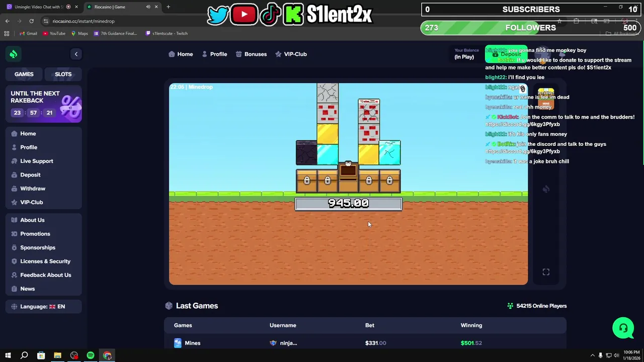Click the site info icon in address bar
This screenshot has width=644, height=362.
click(46, 21)
